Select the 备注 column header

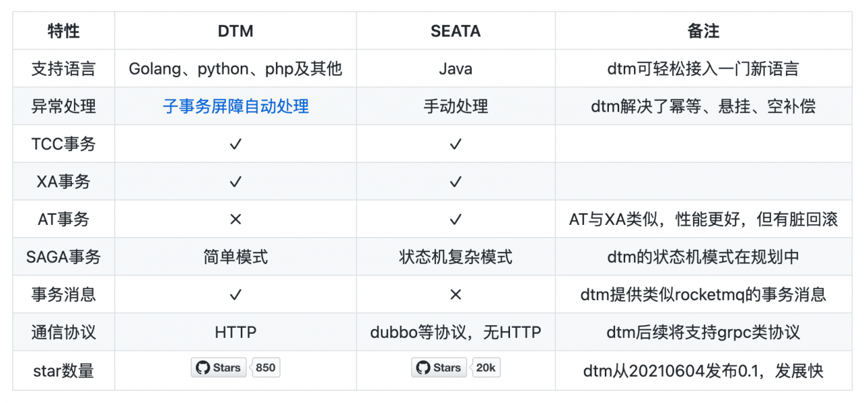point(703,31)
